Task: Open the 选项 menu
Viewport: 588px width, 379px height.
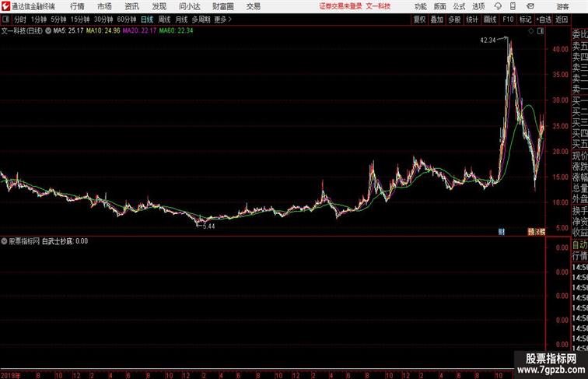Action: (478, 6)
